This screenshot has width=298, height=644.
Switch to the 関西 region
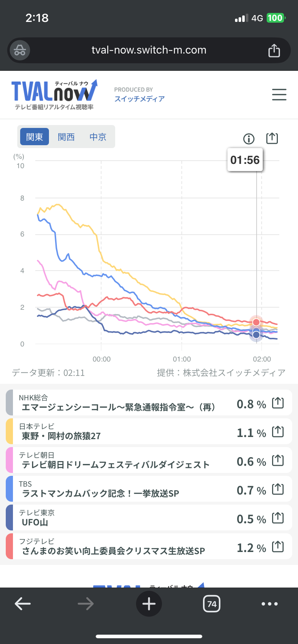(66, 137)
